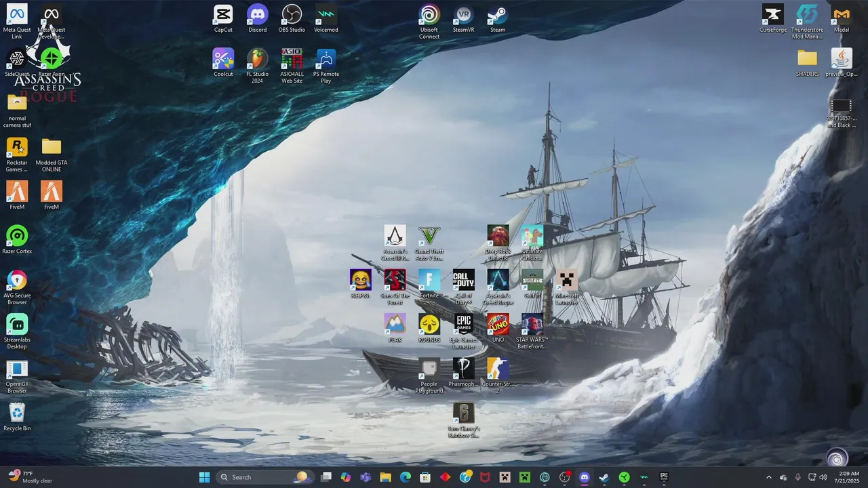Open the Medal desktop shortcut

click(x=842, y=19)
